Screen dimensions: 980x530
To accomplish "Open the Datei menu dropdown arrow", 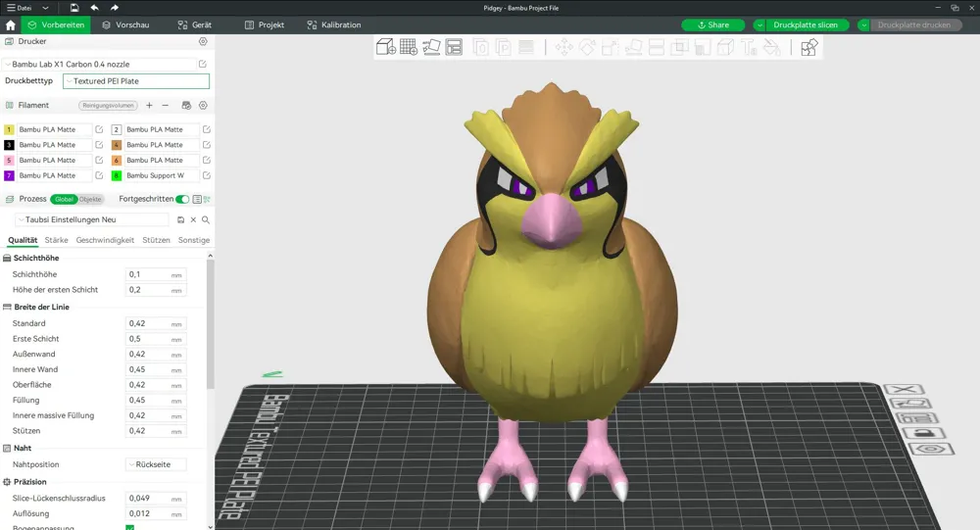I will click(x=45, y=8).
